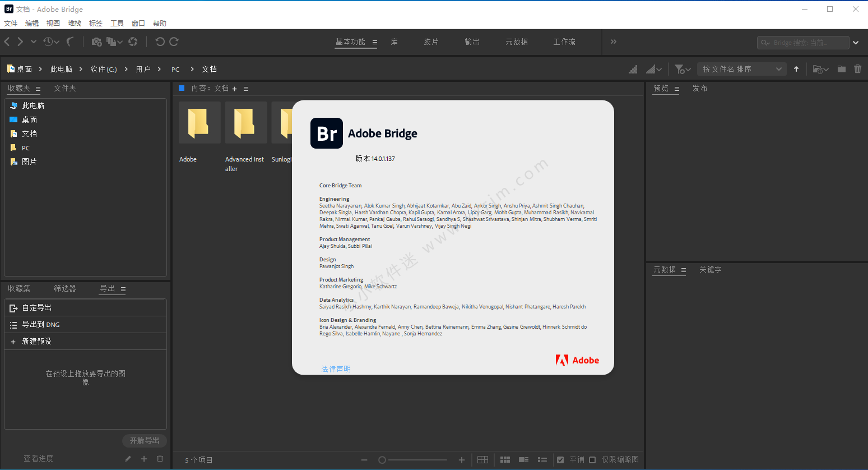The height and width of the screenshot is (470, 868).
Task: Click 查看进度 link
Action: click(38, 458)
